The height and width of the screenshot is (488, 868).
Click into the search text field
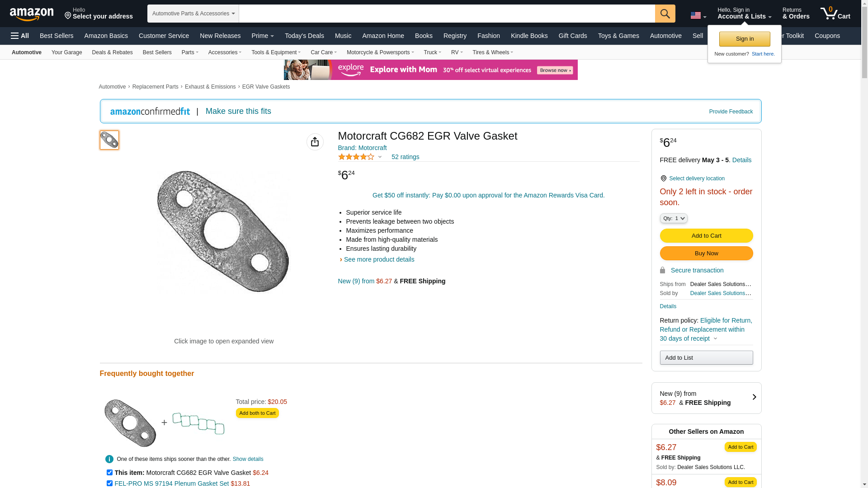[x=447, y=14]
